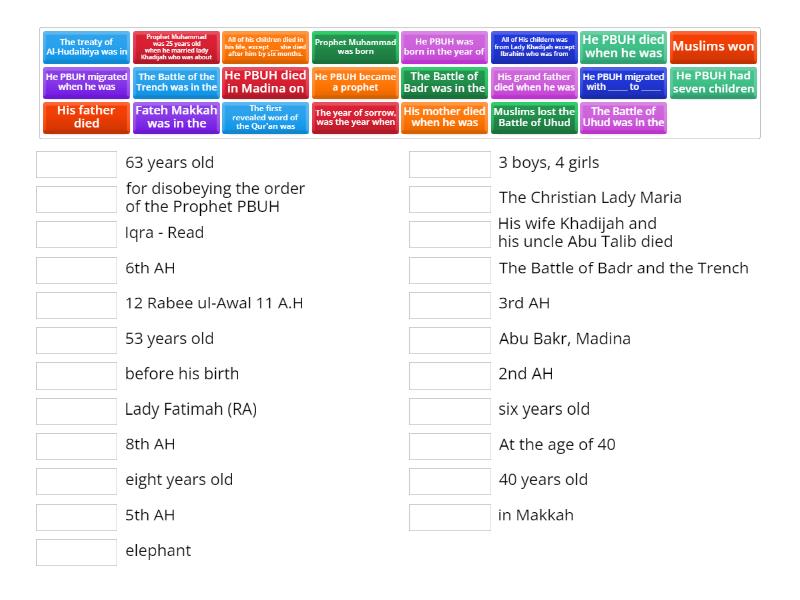
Task: Pick the 'Prophet Muhammad was born' tile
Action: (357, 46)
